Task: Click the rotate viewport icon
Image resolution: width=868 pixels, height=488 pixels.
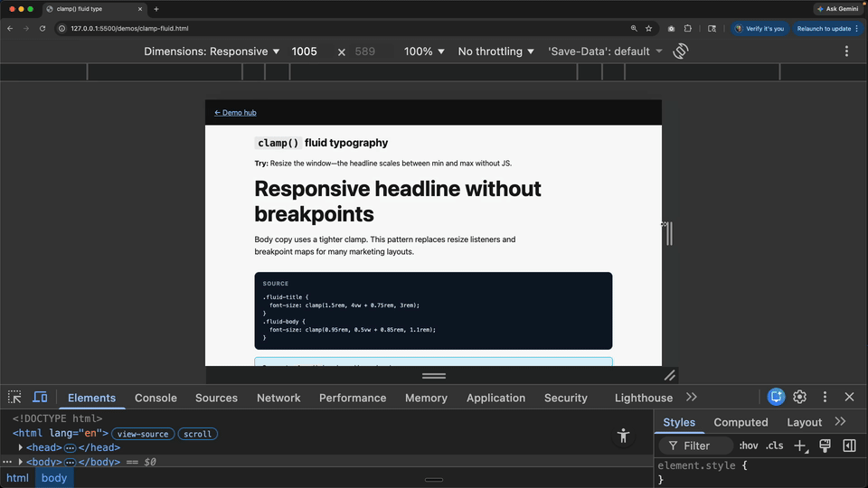Action: (680, 51)
